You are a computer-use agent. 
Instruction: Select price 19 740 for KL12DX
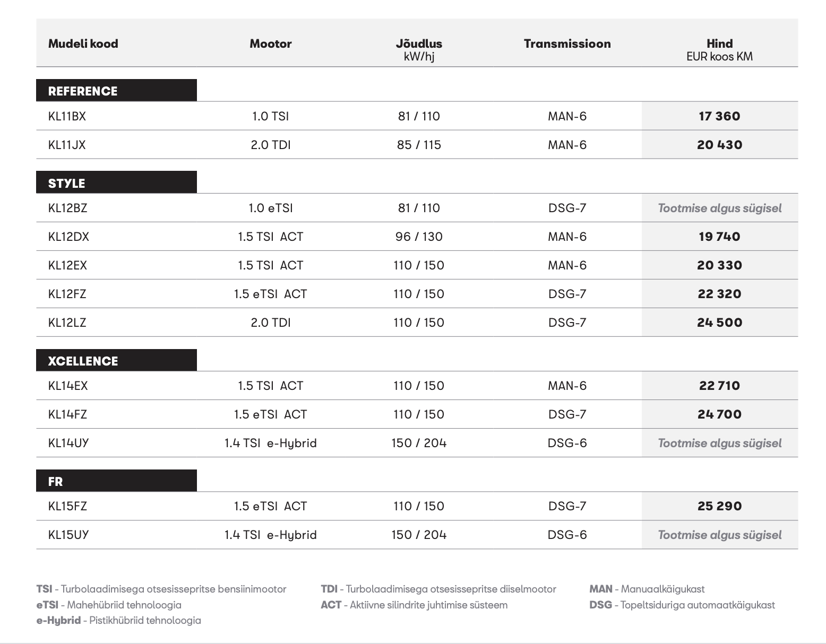click(719, 237)
